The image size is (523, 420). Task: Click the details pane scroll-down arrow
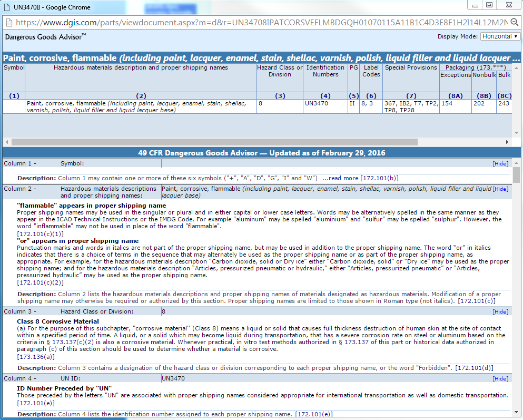coord(516,412)
